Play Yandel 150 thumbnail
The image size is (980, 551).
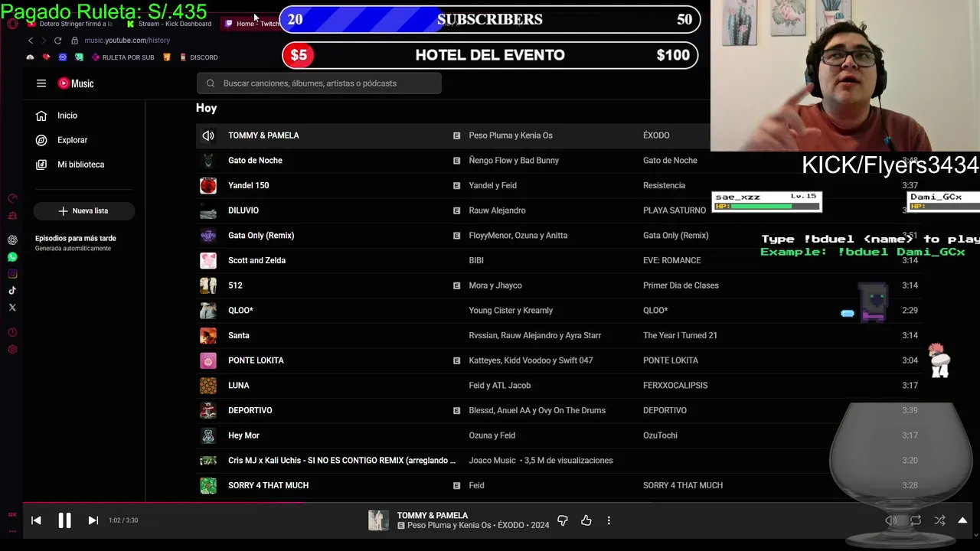(x=208, y=185)
